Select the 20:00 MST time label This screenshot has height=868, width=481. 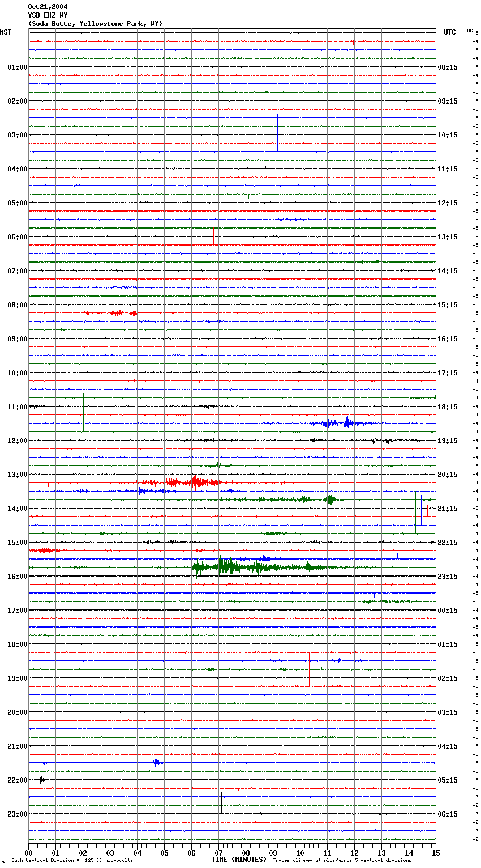click(x=18, y=712)
